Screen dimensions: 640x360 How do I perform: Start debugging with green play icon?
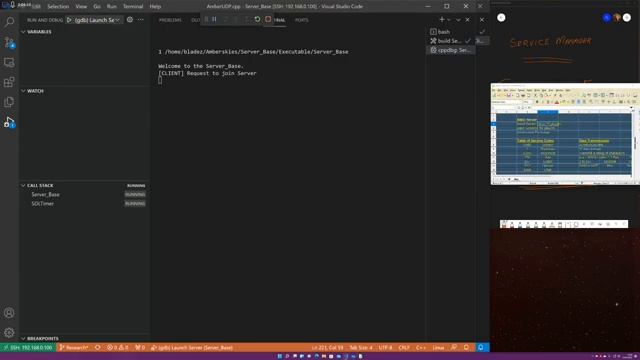(x=69, y=20)
